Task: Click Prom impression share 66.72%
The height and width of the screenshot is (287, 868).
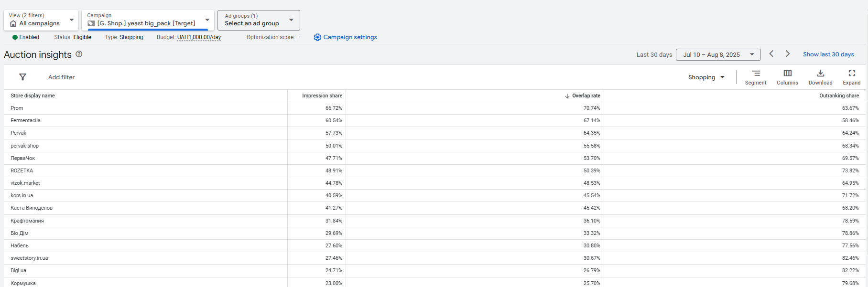Action: click(x=334, y=108)
